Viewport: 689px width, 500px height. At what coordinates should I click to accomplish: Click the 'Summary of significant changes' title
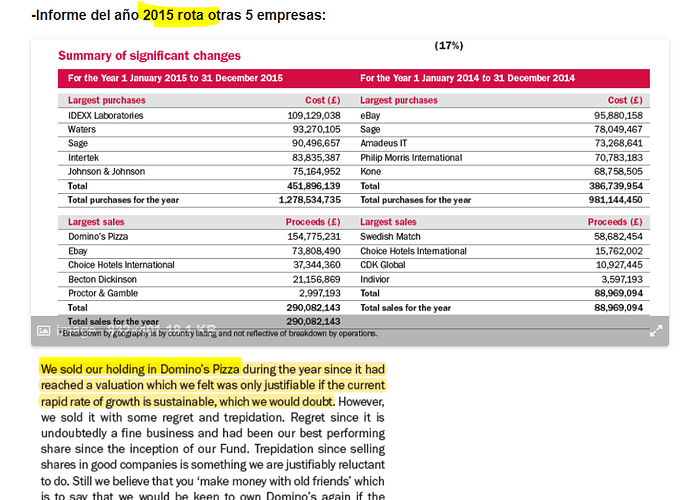pos(149,56)
